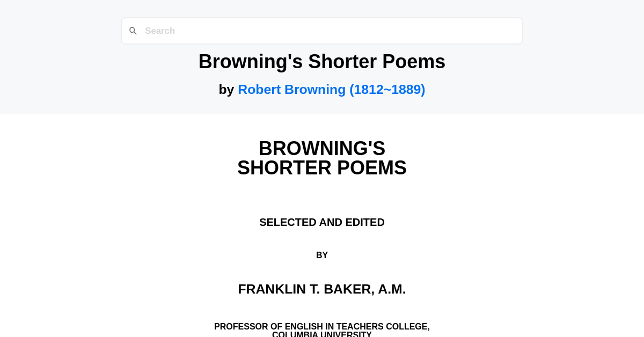The height and width of the screenshot is (337, 644).
Task: Click inside the Search input field
Action: 322,31
